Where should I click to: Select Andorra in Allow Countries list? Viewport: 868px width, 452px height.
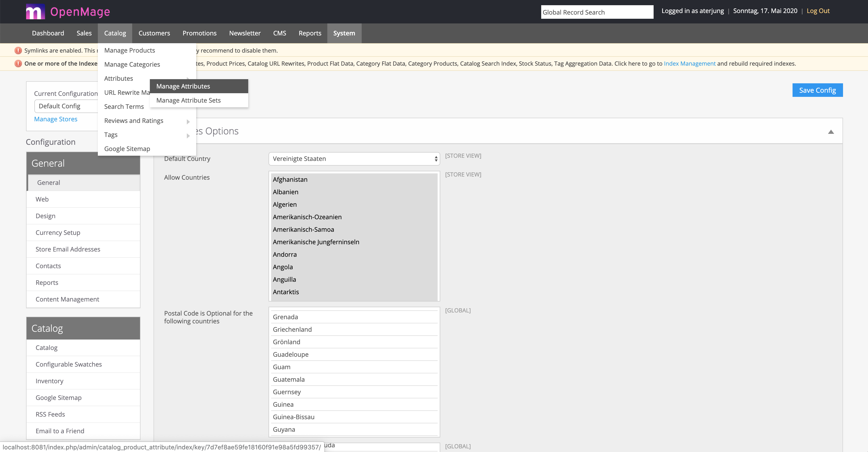(354, 254)
